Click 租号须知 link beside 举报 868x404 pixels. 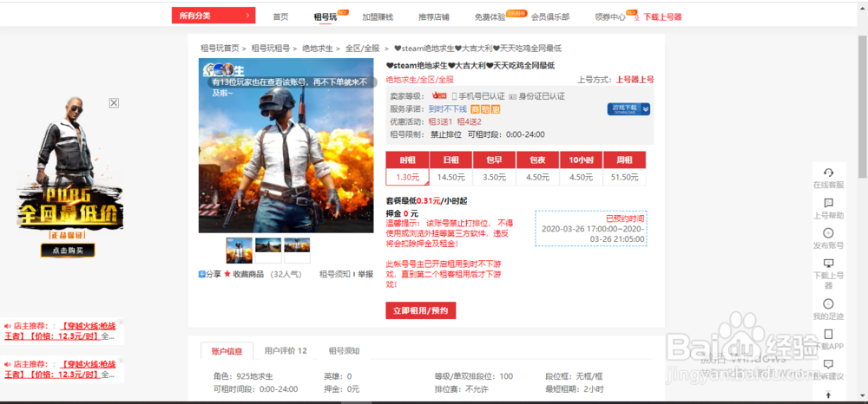335,274
